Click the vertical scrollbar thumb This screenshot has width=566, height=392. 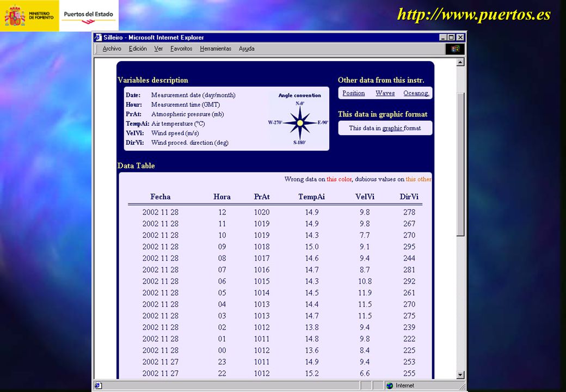pyautogui.click(x=460, y=164)
